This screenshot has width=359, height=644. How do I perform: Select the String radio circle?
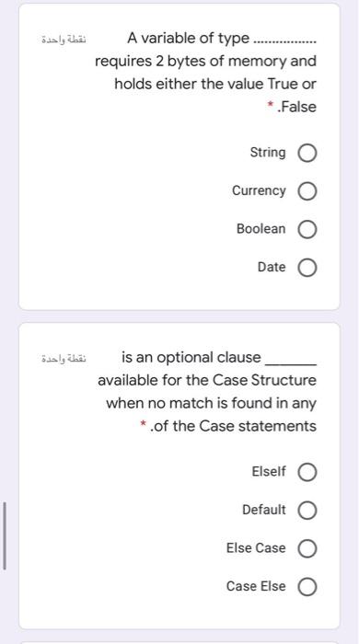[x=307, y=154]
